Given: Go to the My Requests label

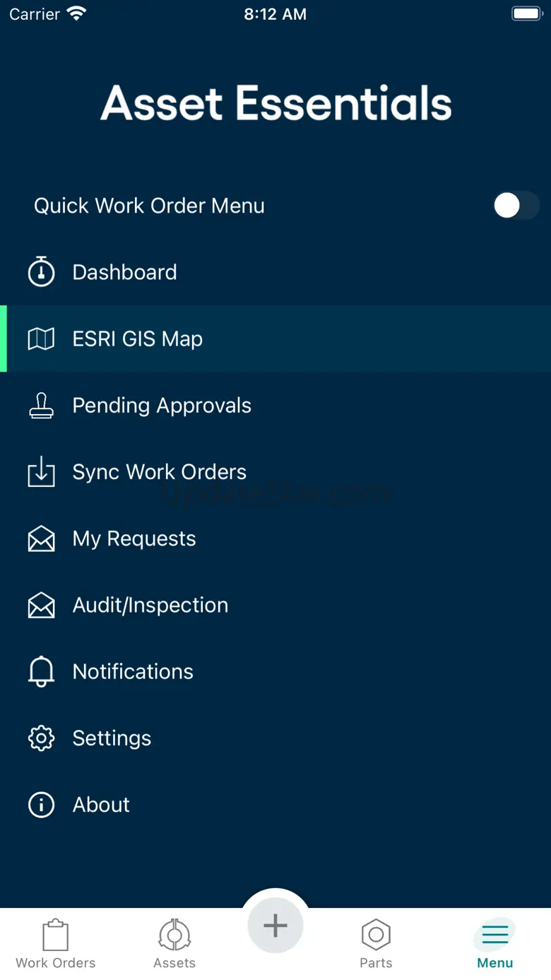Looking at the screenshot, I should pos(134,539).
